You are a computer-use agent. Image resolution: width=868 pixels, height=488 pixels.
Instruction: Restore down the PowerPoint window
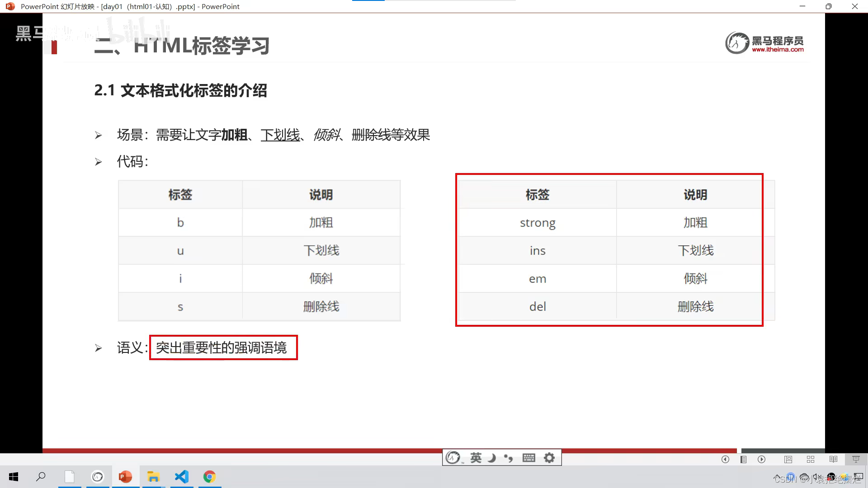[x=828, y=6]
